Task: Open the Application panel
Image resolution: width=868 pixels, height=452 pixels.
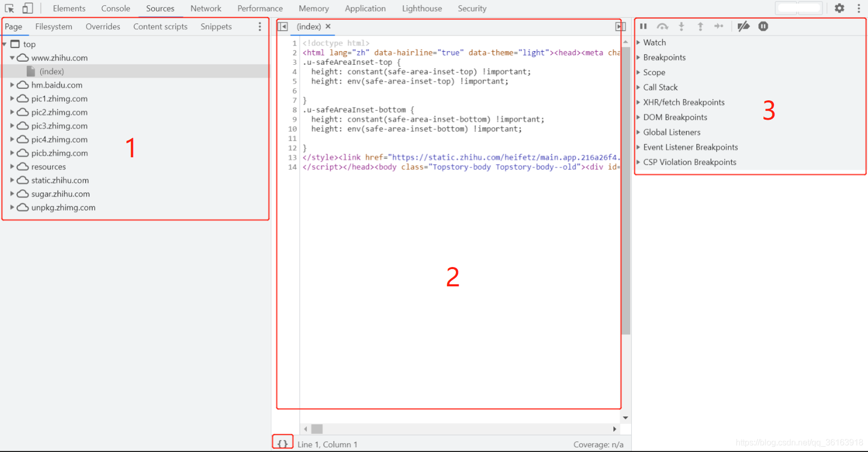Action: click(x=365, y=8)
